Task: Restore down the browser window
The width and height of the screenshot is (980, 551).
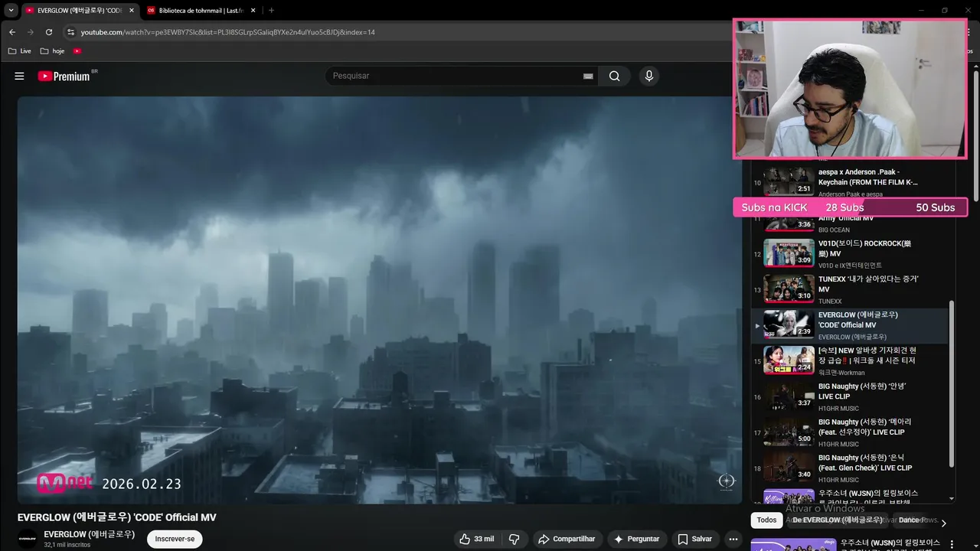Action: tap(945, 10)
